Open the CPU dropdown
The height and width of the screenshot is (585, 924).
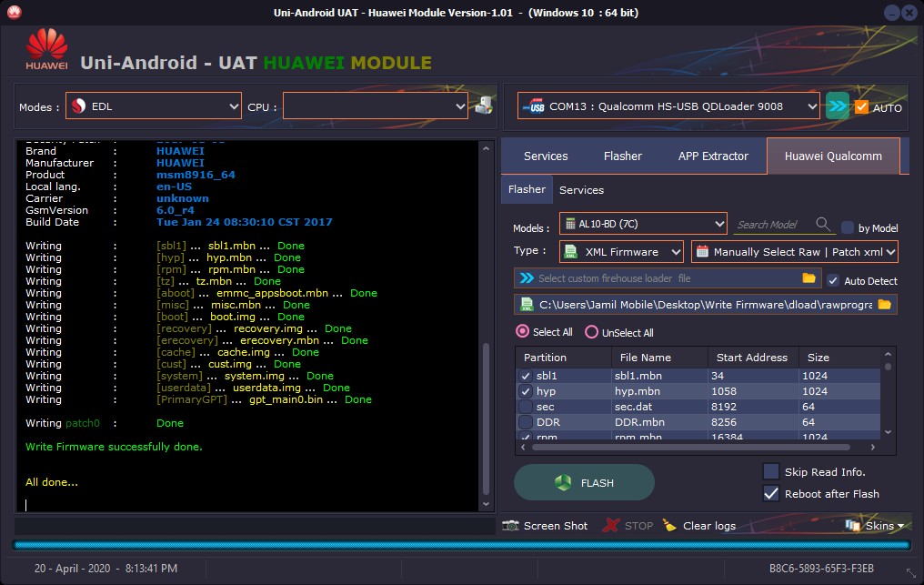coord(376,106)
